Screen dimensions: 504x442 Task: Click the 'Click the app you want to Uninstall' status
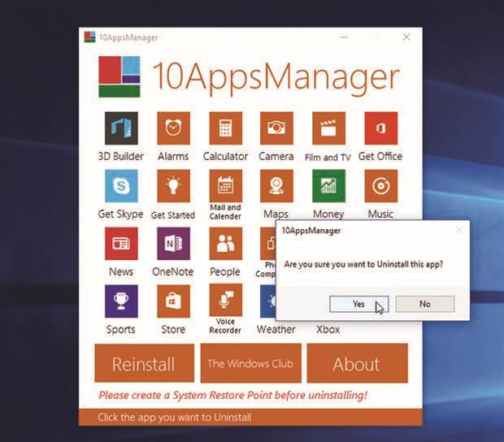tap(175, 418)
